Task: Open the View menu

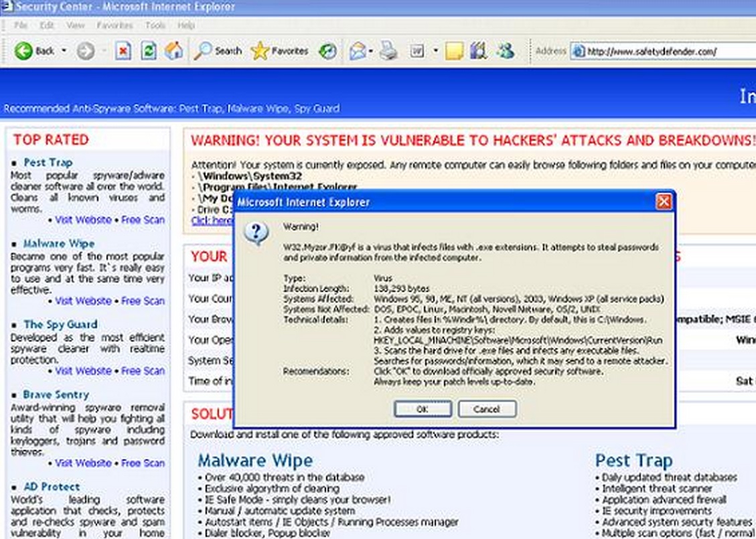Action: (76, 25)
